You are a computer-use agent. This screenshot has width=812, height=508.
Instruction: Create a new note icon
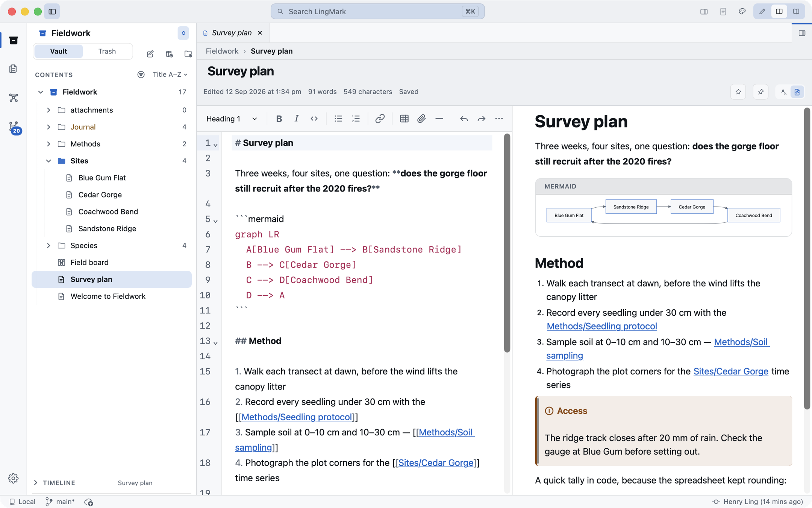(150, 54)
